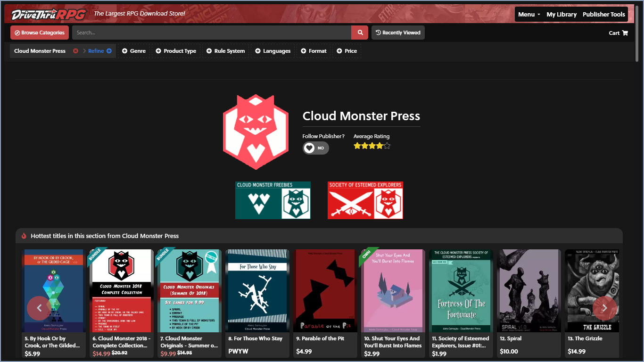Open the shopping cart

click(x=618, y=33)
